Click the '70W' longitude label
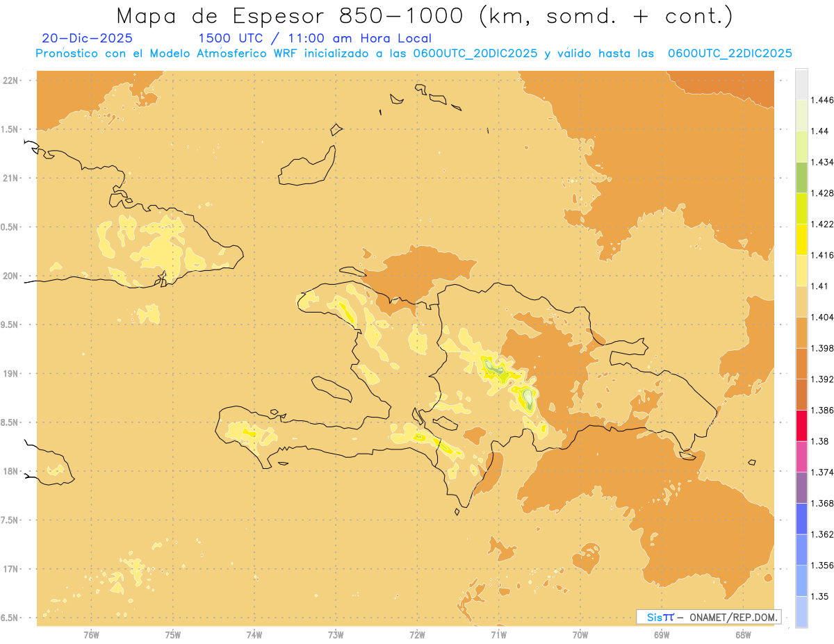This screenshot has height=644, width=834. [580, 635]
